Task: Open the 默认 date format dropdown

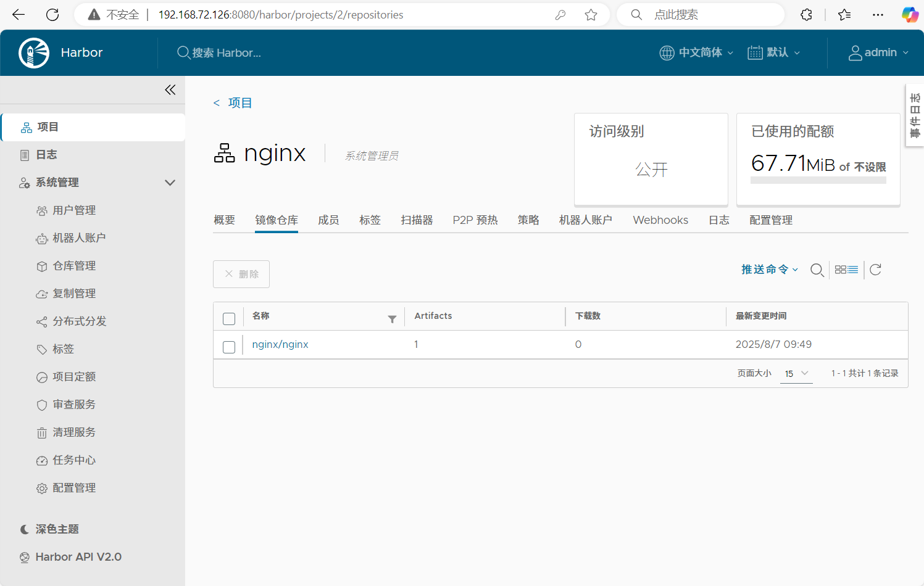Action: (774, 52)
